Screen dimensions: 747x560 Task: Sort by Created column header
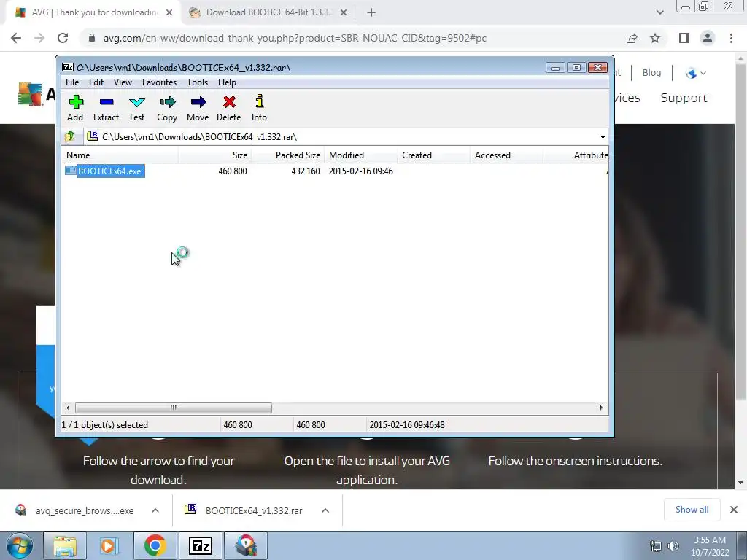433,155
